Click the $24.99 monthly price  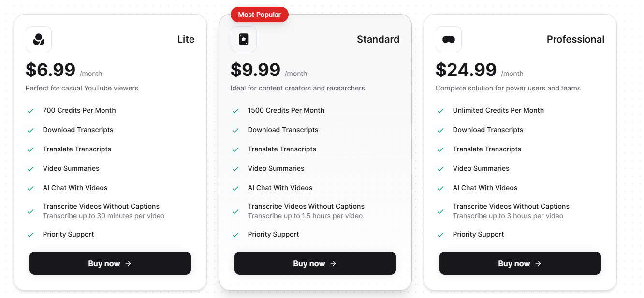click(466, 70)
